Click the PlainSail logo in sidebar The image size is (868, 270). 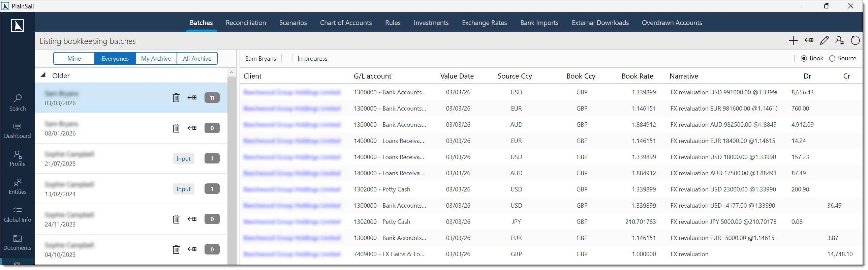(18, 26)
